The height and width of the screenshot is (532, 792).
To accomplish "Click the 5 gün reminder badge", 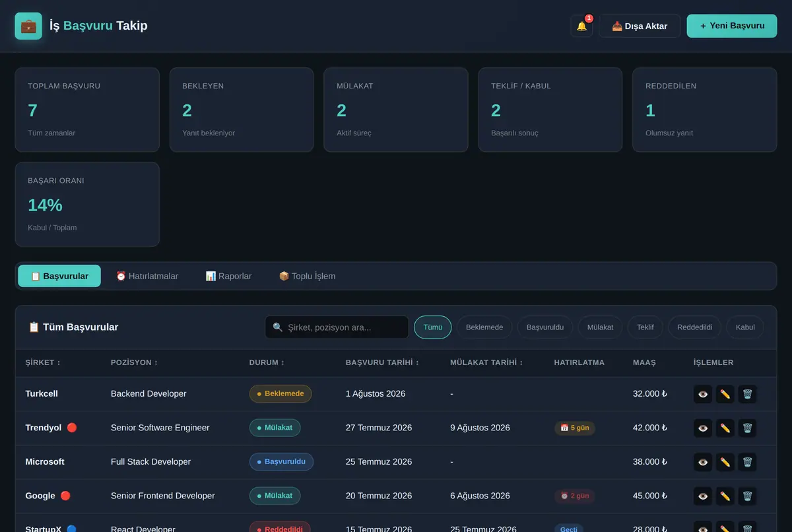I will [575, 428].
